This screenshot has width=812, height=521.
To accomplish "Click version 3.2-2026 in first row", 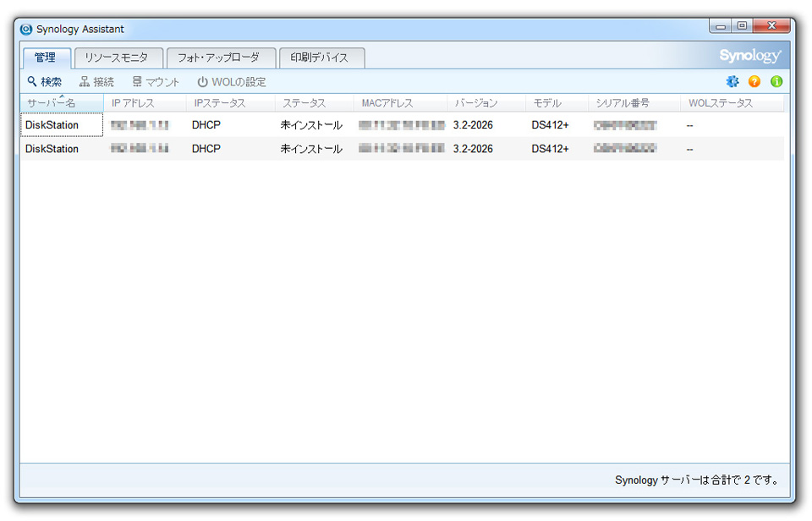I will tap(473, 125).
